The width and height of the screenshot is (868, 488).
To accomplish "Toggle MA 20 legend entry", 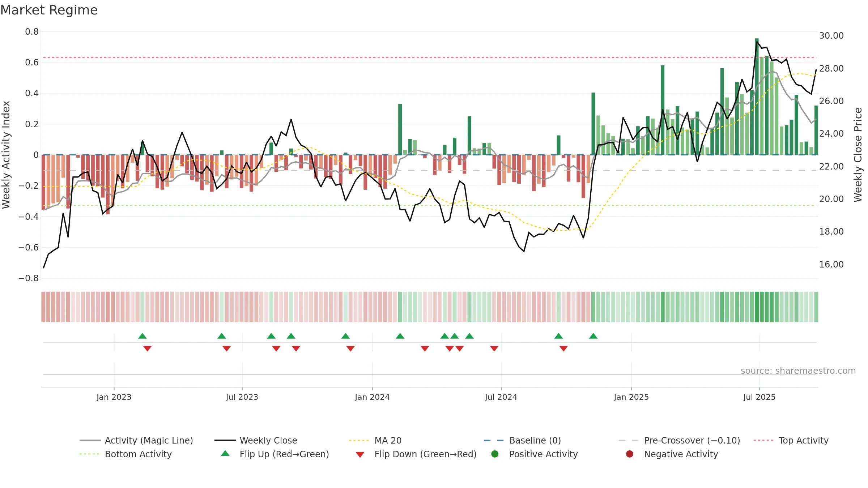I will [x=375, y=440].
